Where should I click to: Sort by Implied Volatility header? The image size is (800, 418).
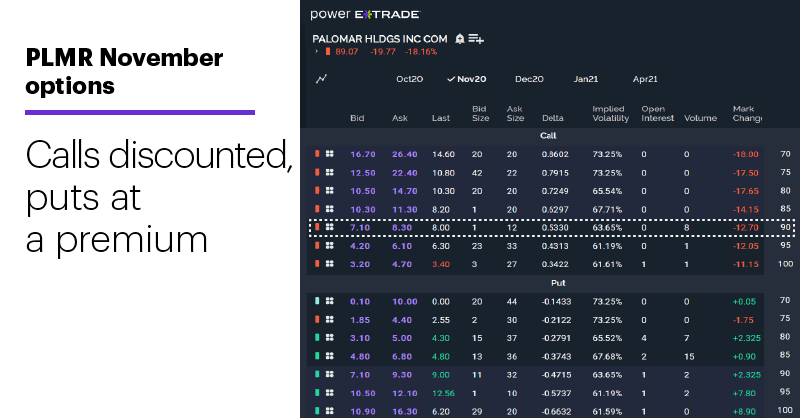coord(610,113)
